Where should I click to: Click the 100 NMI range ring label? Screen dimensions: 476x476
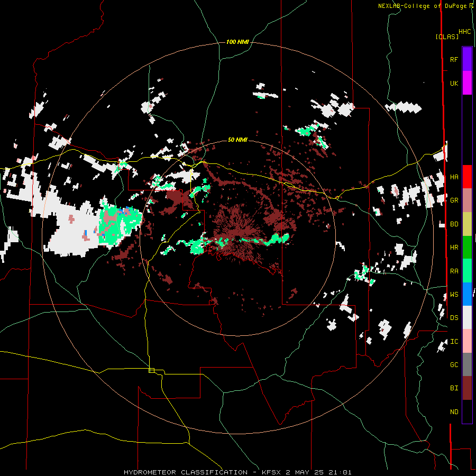237,42
